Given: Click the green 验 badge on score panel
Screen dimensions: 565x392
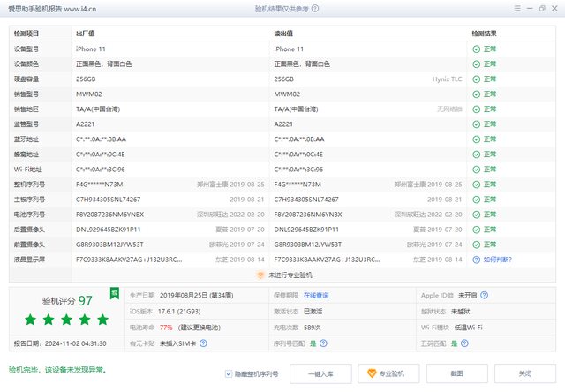Looking at the screenshot, I should 114,292.
